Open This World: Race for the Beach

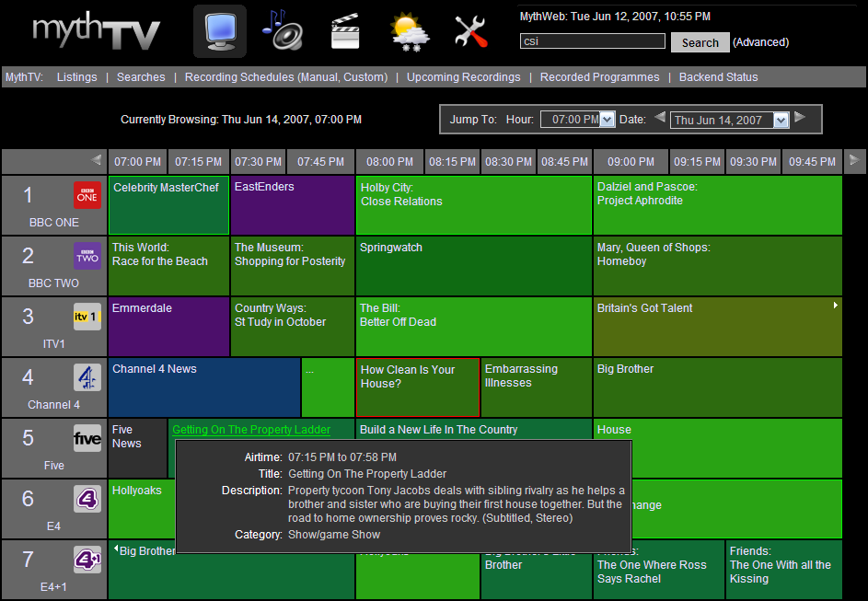pos(168,266)
